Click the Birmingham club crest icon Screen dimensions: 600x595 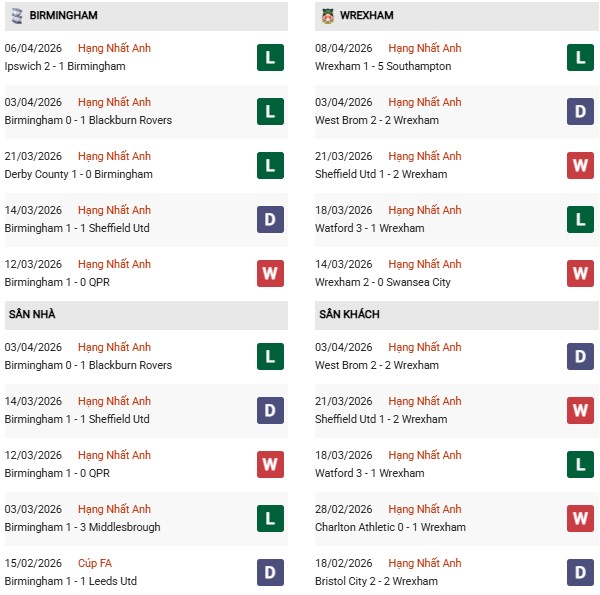click(x=17, y=16)
